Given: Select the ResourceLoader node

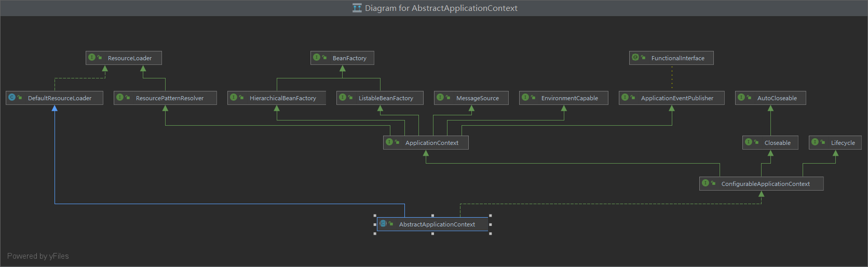Looking at the screenshot, I should pos(124,58).
